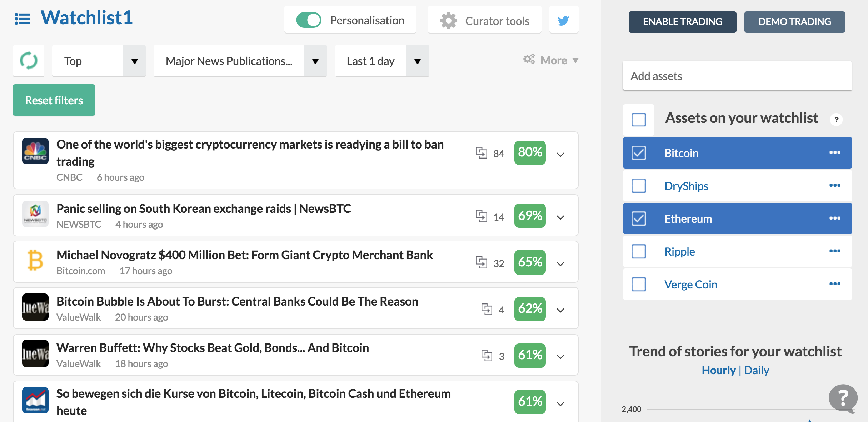Click the CNBC article duplicate-stories icon
Screen dimensions: 868x422
click(481, 153)
